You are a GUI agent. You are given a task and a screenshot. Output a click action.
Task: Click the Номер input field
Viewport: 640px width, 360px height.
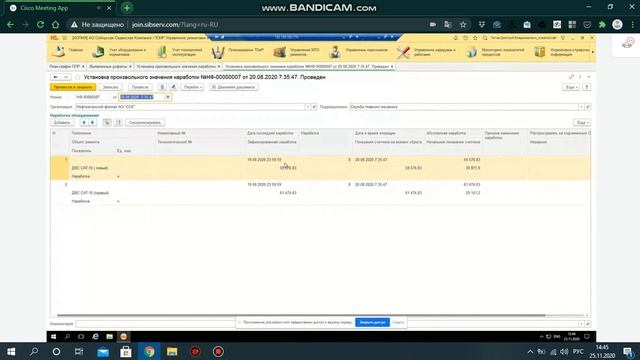point(92,97)
